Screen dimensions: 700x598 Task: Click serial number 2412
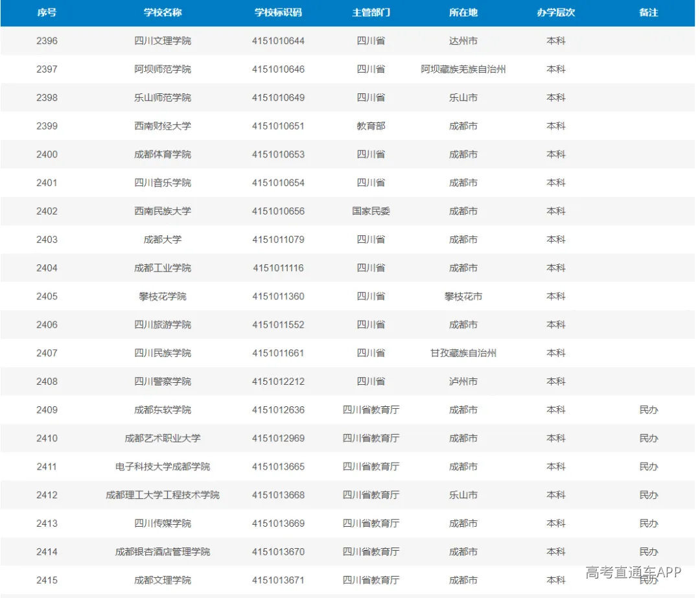[47, 495]
